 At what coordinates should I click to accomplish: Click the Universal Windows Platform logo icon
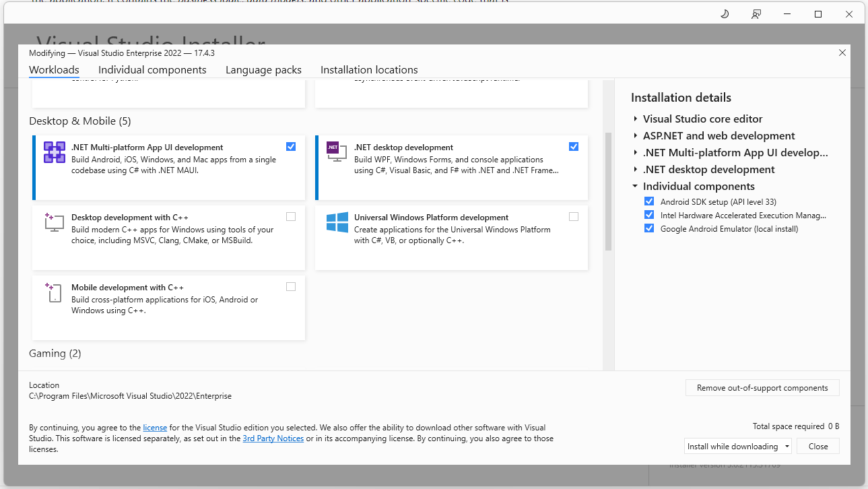pos(337,222)
